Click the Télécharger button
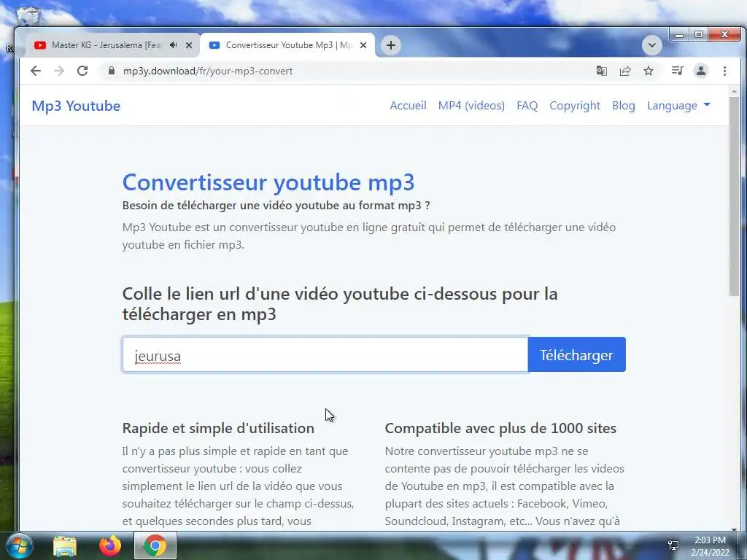This screenshot has height=560, width=747. click(x=576, y=355)
